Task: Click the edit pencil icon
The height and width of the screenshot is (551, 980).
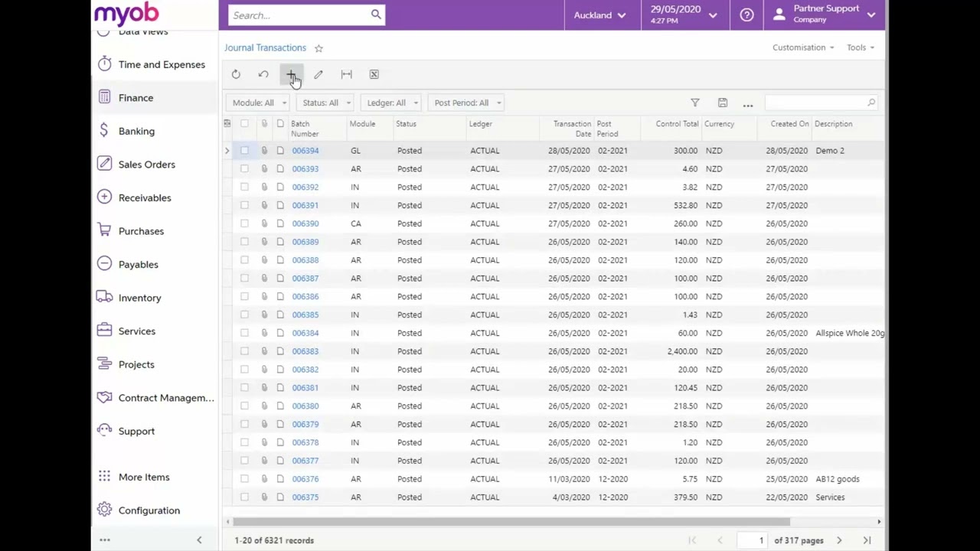Action: click(318, 74)
